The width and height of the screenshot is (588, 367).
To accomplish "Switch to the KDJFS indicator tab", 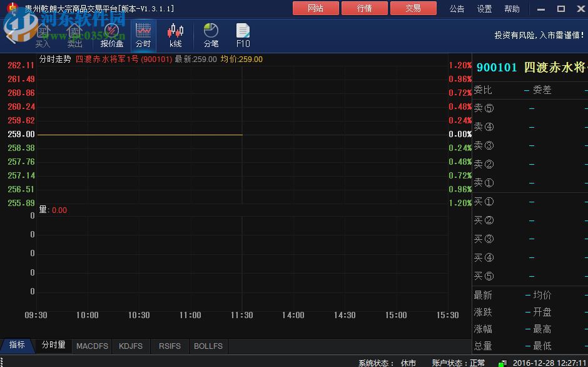I will point(131,346).
